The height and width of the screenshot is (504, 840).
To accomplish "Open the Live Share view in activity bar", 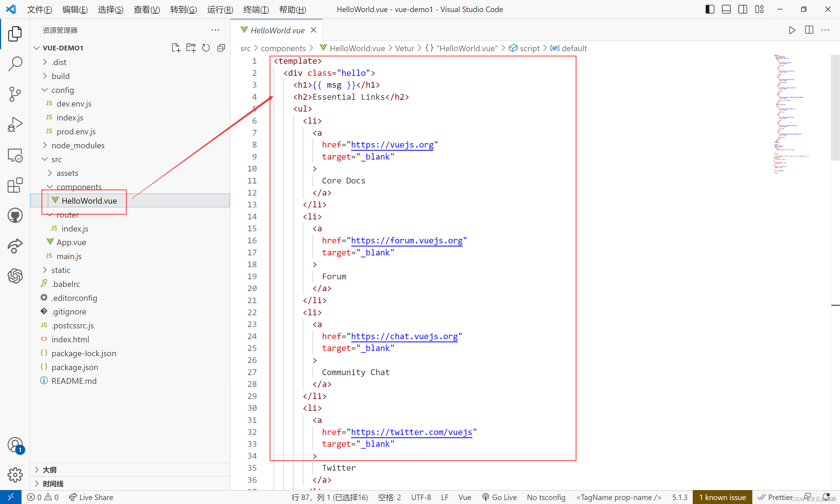I will (x=15, y=245).
